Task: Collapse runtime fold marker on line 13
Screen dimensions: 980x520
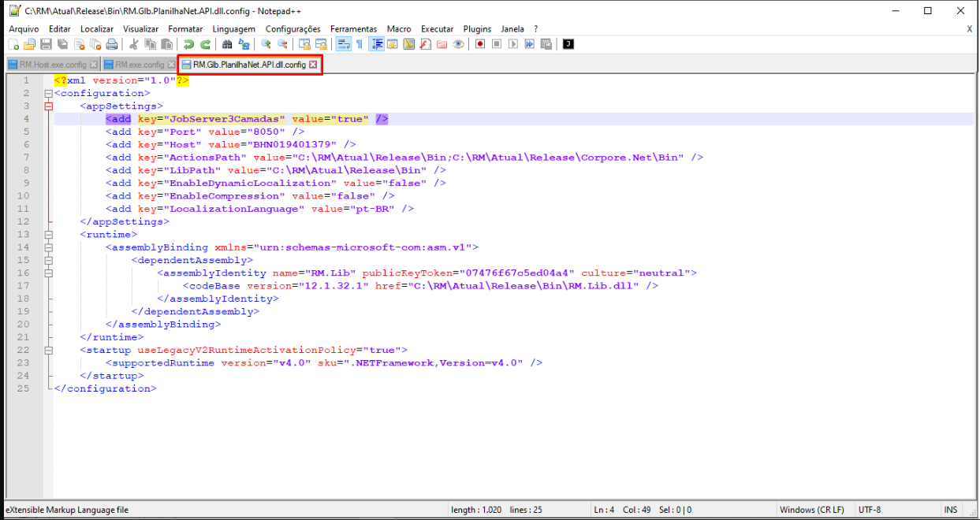Action: 48,234
